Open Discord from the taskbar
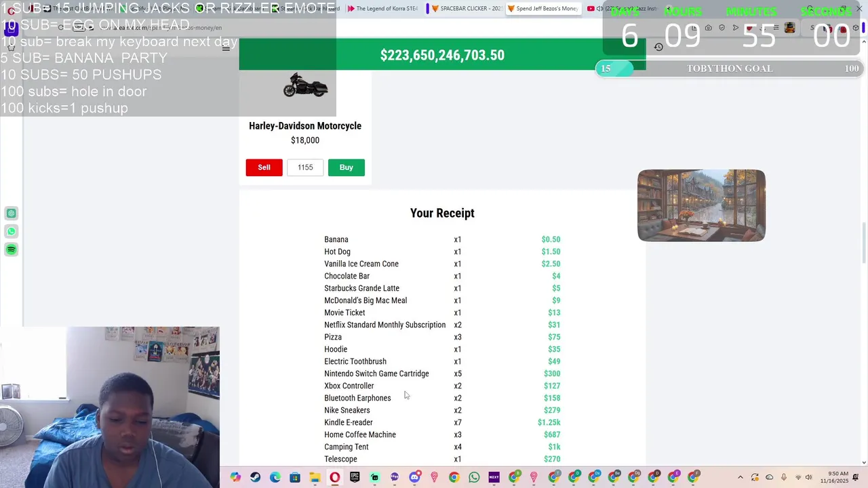868x488 pixels. (414, 477)
